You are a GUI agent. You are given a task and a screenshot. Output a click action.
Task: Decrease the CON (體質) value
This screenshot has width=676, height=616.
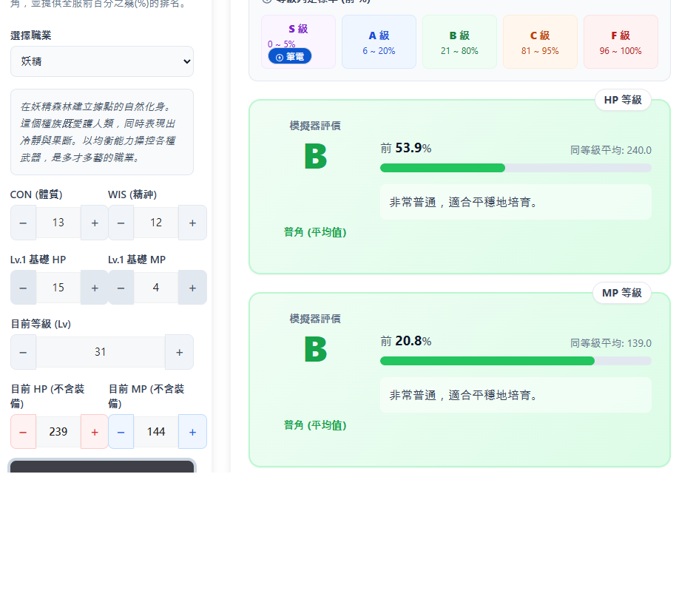click(23, 223)
